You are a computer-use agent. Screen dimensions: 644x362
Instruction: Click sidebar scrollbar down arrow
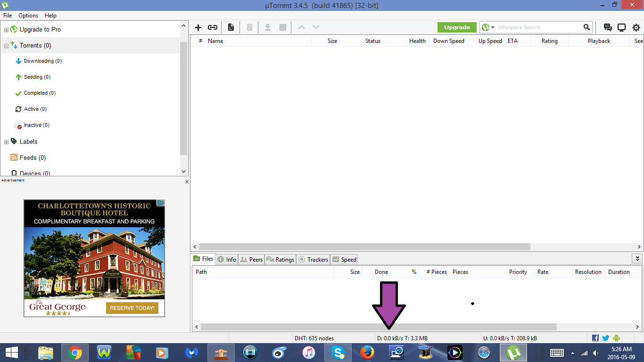click(184, 172)
